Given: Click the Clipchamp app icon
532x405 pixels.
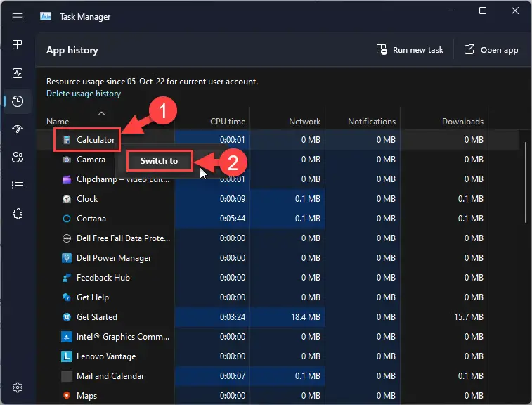Looking at the screenshot, I should (x=67, y=179).
